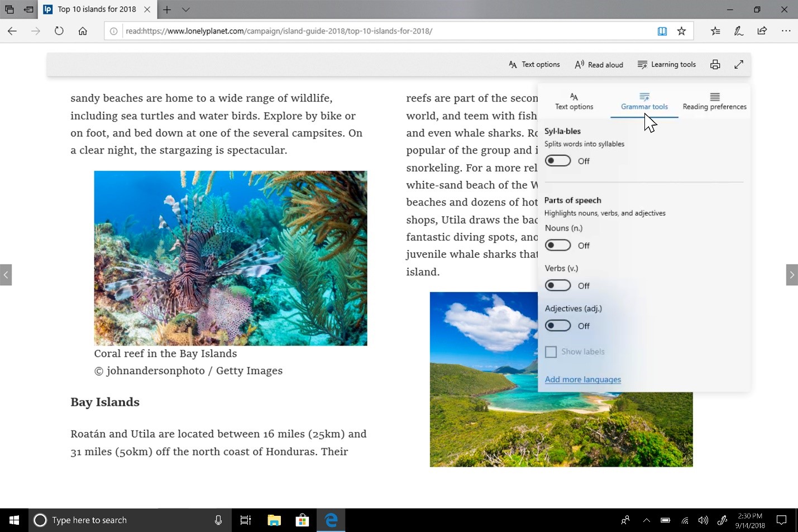
Task: Show site information icon in address bar
Action: tap(113, 31)
